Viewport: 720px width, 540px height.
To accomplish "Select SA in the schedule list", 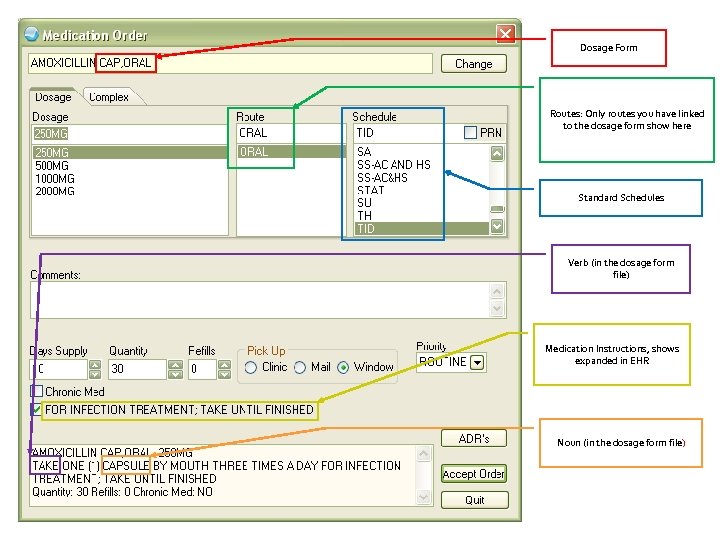I will tap(422, 152).
